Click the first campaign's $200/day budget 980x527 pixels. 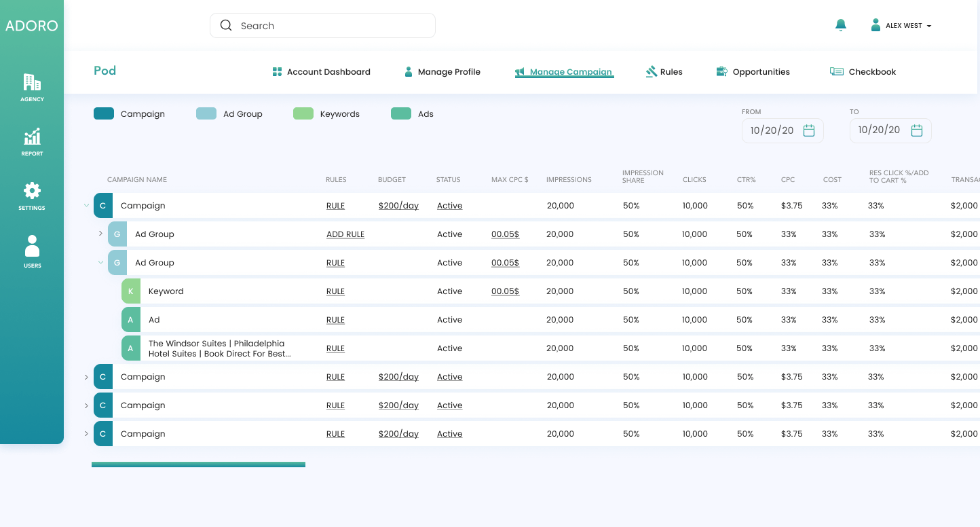(x=398, y=206)
